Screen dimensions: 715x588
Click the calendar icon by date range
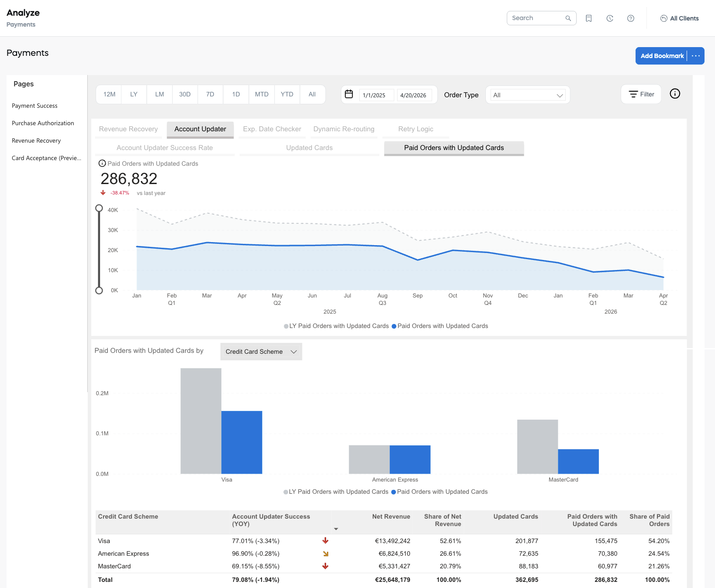pos(349,94)
